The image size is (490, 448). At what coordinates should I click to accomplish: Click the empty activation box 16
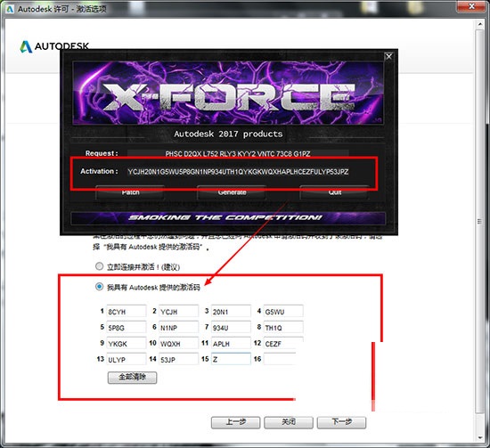point(280,359)
